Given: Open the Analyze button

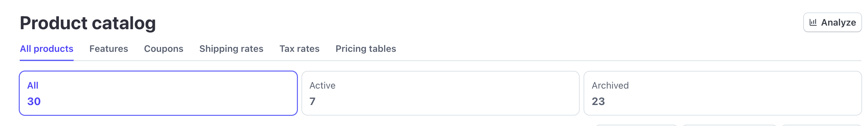Looking at the screenshot, I should click(832, 23).
